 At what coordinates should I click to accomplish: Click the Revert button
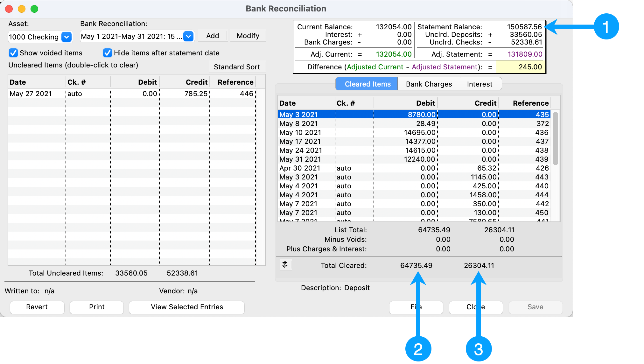point(37,307)
